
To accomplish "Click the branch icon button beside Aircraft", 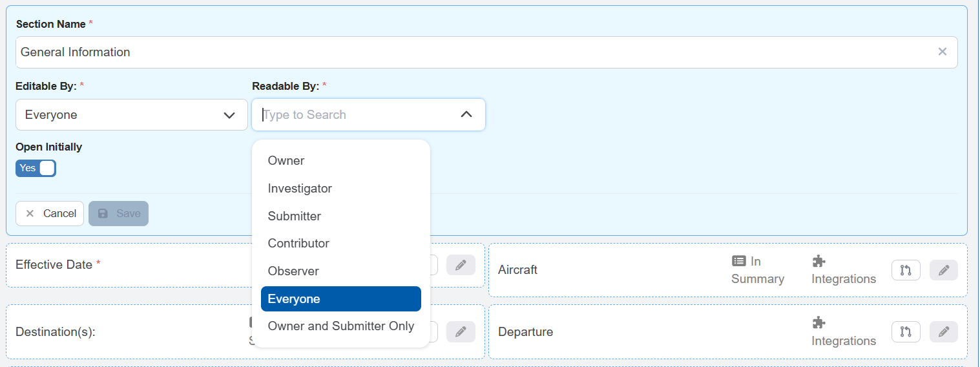I will [x=906, y=270].
